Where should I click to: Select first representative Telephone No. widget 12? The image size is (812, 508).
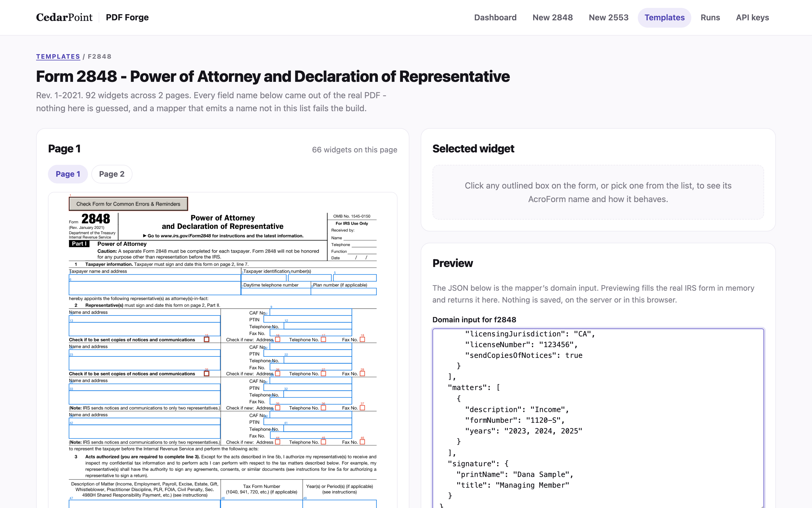pos(318,326)
